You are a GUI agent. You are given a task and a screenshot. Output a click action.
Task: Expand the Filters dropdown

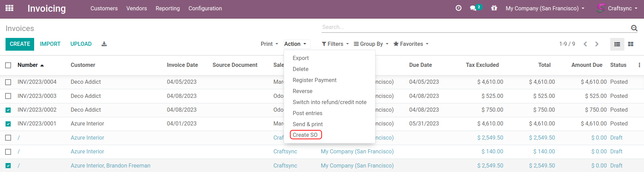335,44
